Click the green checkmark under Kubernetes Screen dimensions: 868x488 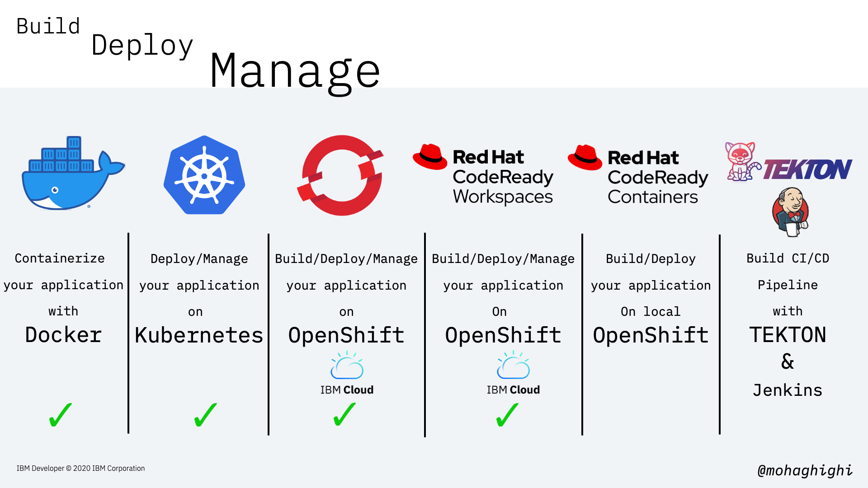pos(206,415)
